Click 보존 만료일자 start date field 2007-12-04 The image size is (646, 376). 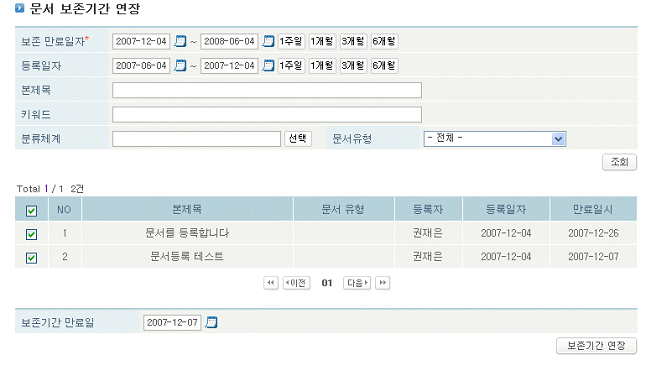coord(141,41)
